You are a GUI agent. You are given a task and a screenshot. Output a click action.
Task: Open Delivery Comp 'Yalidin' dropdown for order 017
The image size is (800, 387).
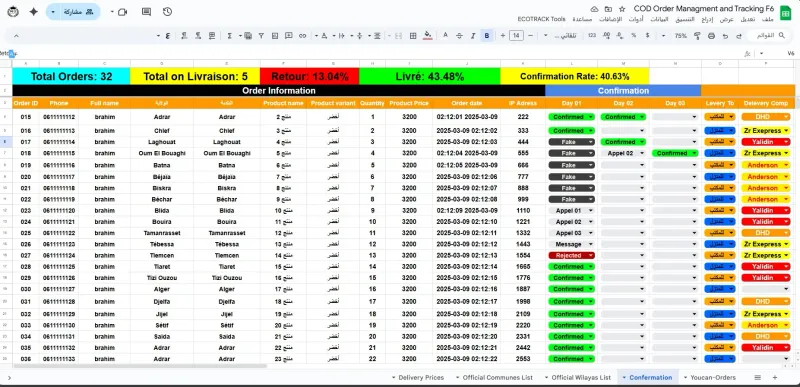click(766, 142)
